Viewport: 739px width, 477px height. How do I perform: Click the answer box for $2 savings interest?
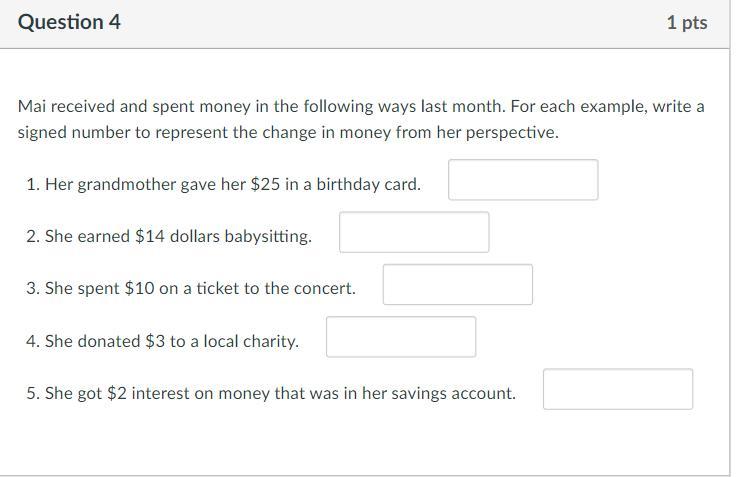click(617, 389)
